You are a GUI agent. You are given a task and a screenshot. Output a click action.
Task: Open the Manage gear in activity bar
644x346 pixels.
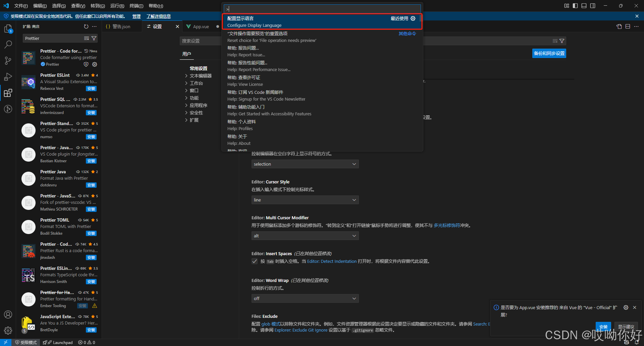(x=8, y=330)
